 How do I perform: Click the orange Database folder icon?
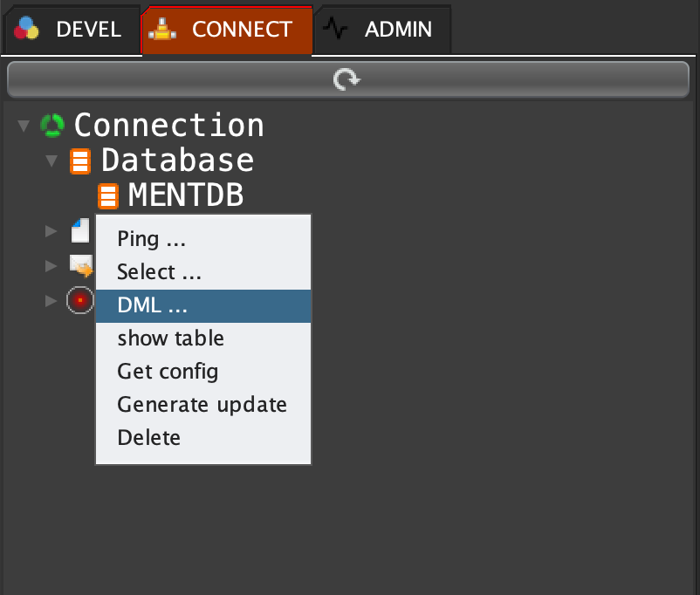(x=80, y=161)
